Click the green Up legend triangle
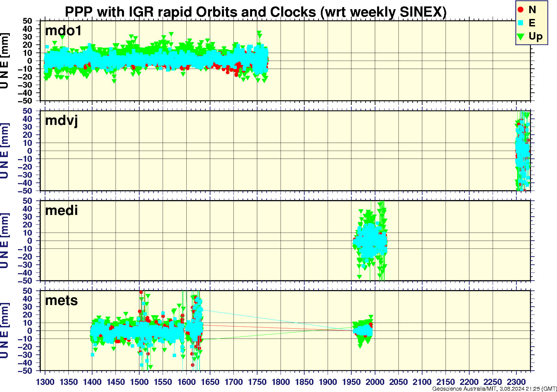The height and width of the screenshot is (392, 557). pyautogui.click(x=521, y=36)
